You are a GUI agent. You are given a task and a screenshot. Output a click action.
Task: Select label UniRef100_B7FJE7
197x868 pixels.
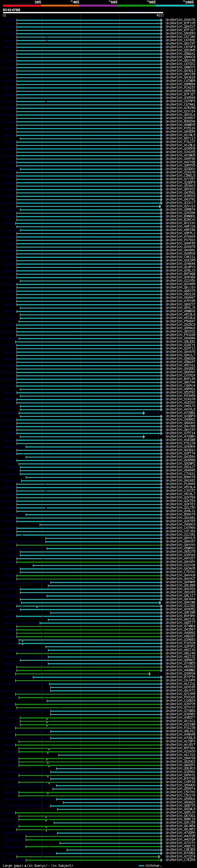(180, 94)
